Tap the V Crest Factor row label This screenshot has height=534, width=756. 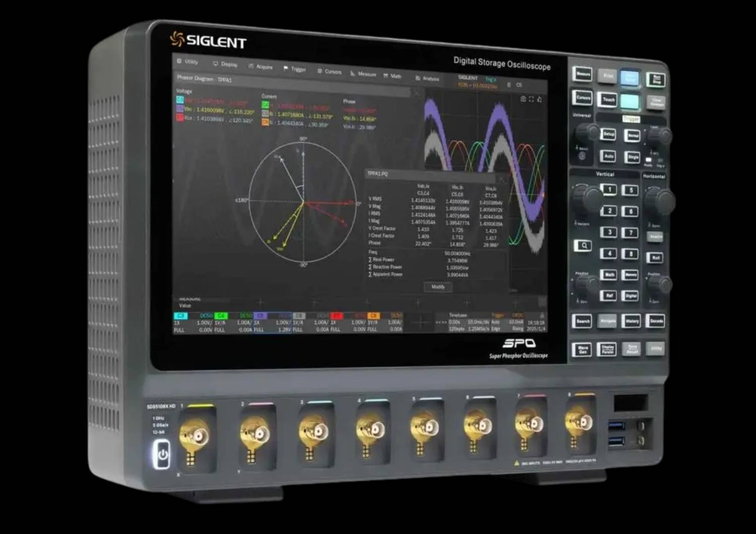point(383,228)
